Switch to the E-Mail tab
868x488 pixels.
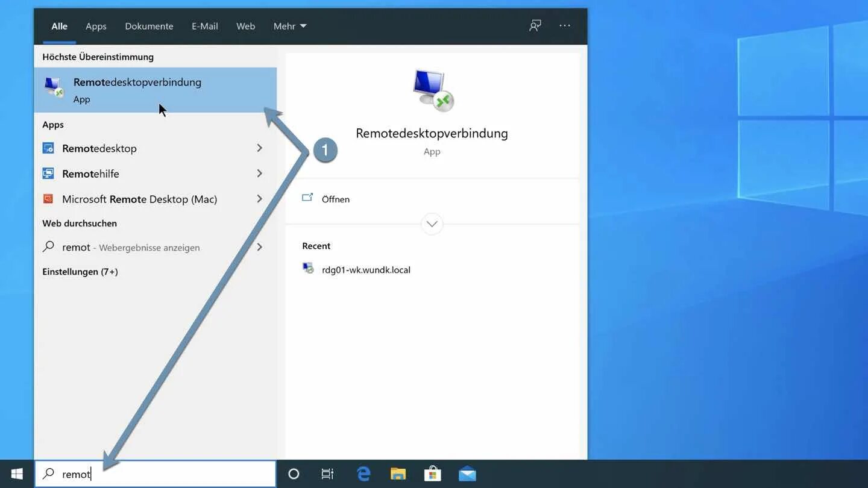coord(205,26)
